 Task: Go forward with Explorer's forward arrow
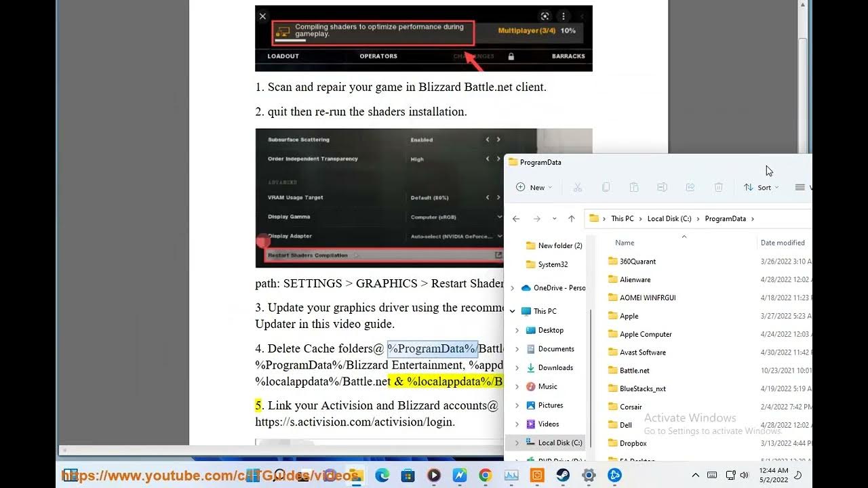pos(536,219)
